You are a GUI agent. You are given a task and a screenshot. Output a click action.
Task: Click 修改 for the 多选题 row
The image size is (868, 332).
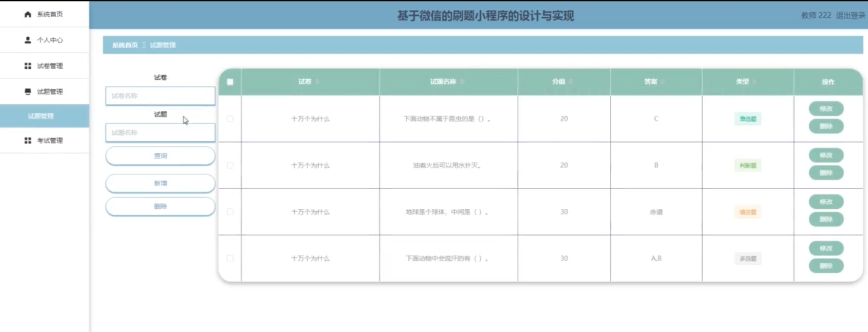tap(826, 248)
